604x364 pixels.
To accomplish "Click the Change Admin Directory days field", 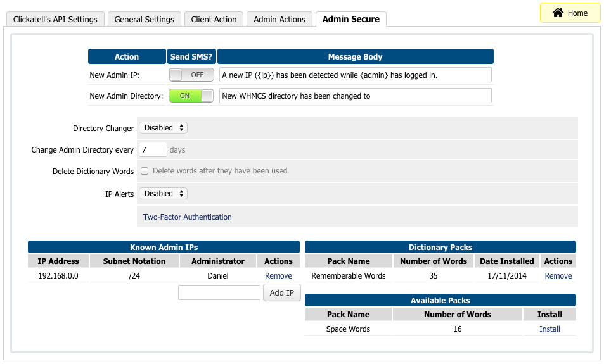I will 153,150.
